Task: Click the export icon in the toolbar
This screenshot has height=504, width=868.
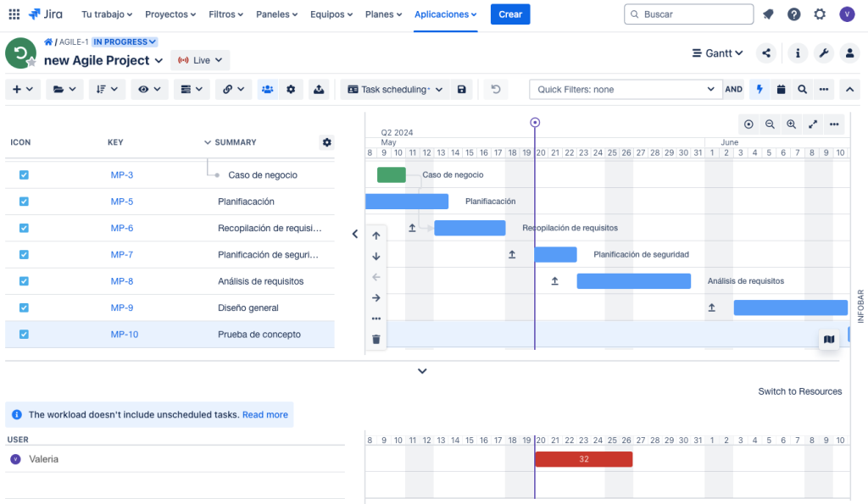Action: 318,89
